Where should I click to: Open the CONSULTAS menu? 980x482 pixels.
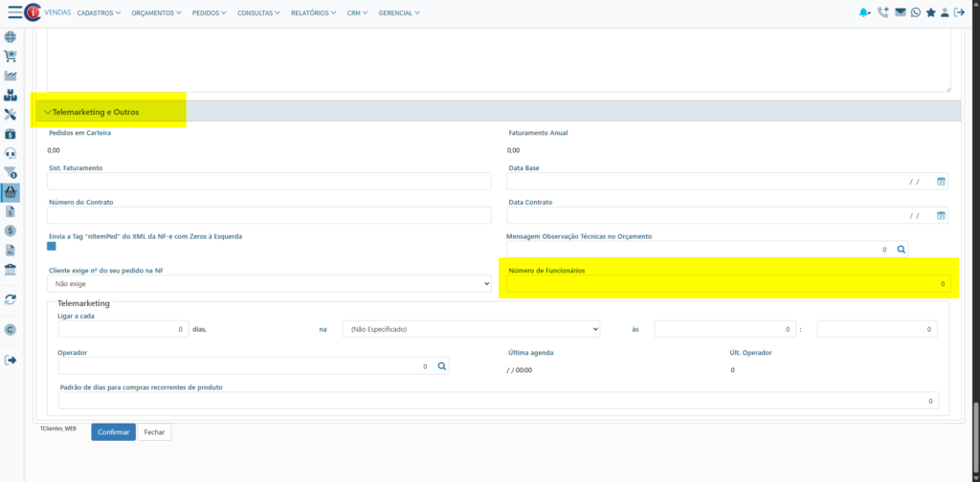pos(258,12)
